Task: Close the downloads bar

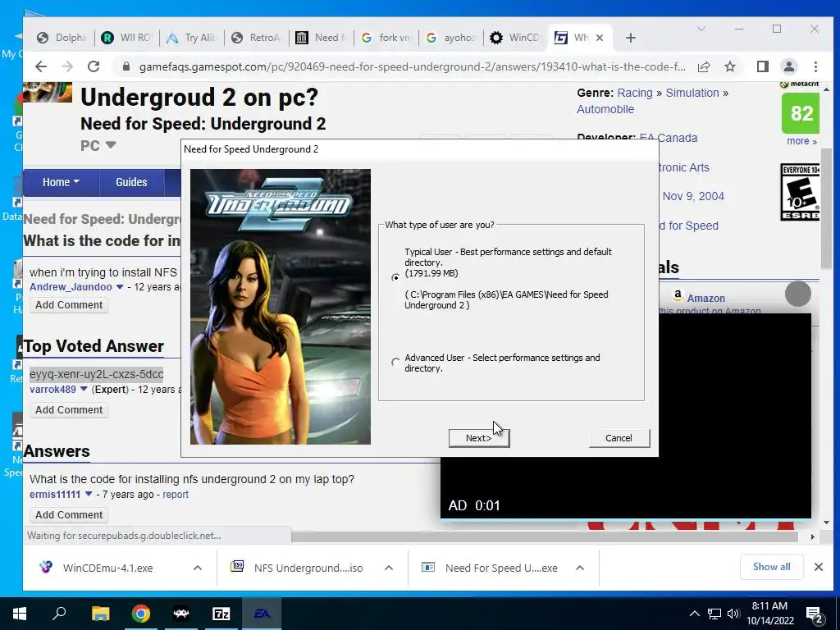Action: click(x=819, y=567)
